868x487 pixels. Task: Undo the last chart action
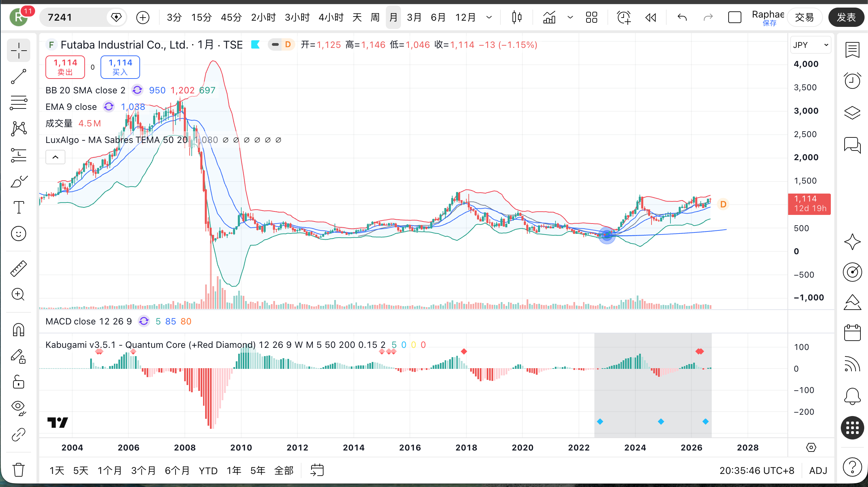point(682,17)
